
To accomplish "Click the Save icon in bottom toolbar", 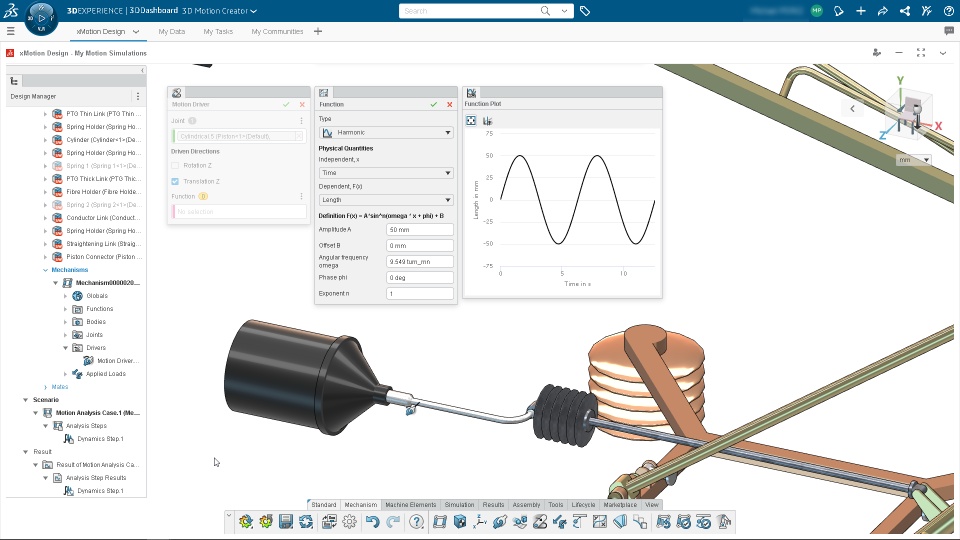I will point(286,522).
